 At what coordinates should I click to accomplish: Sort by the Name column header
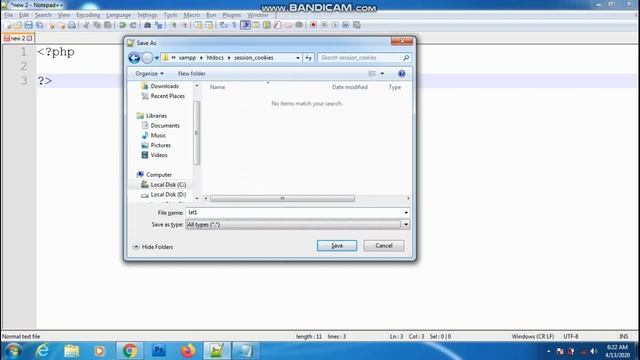[218, 87]
